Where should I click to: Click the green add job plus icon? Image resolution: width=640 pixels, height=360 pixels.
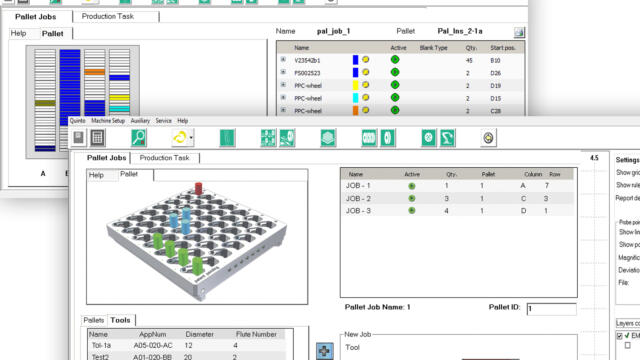pos(324,351)
